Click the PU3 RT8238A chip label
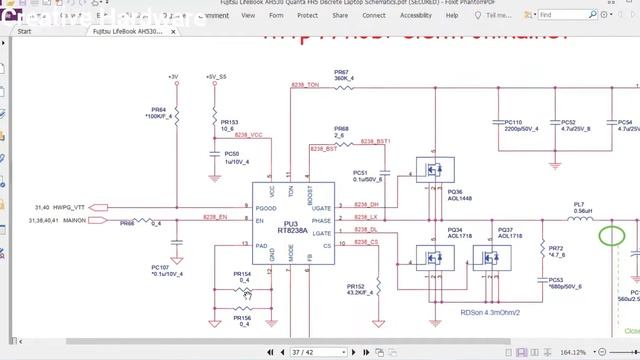 tap(292, 227)
